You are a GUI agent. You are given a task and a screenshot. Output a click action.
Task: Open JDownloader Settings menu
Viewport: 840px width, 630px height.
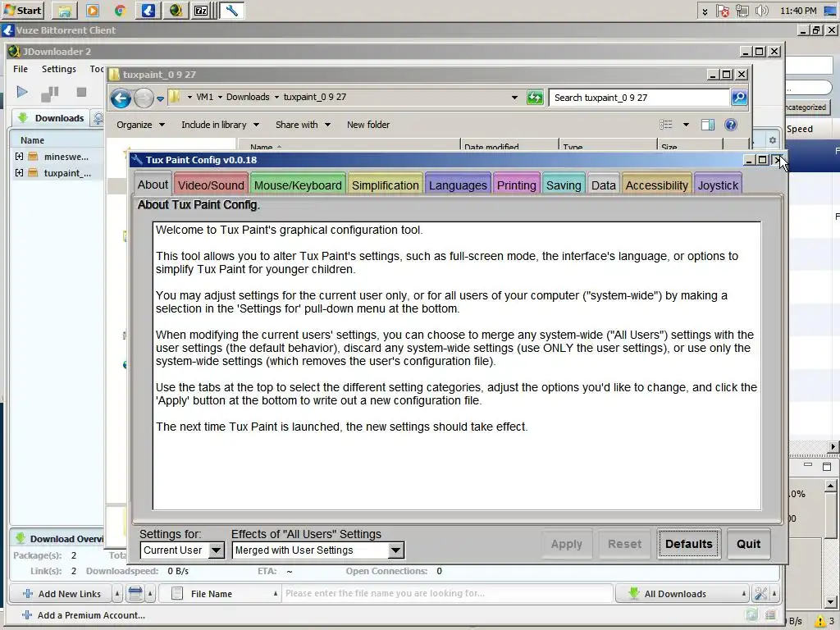[x=59, y=69]
